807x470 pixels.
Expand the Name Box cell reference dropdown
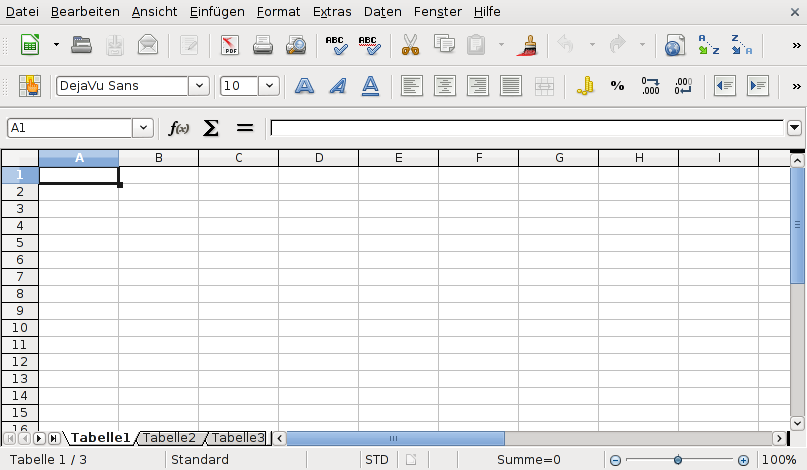click(x=143, y=128)
